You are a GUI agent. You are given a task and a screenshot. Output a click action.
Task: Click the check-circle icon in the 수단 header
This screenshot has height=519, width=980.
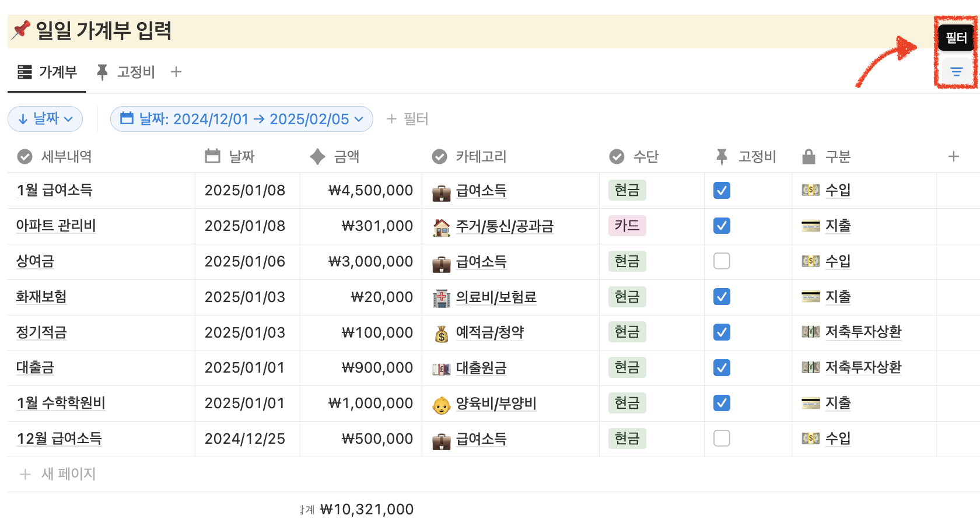point(617,156)
